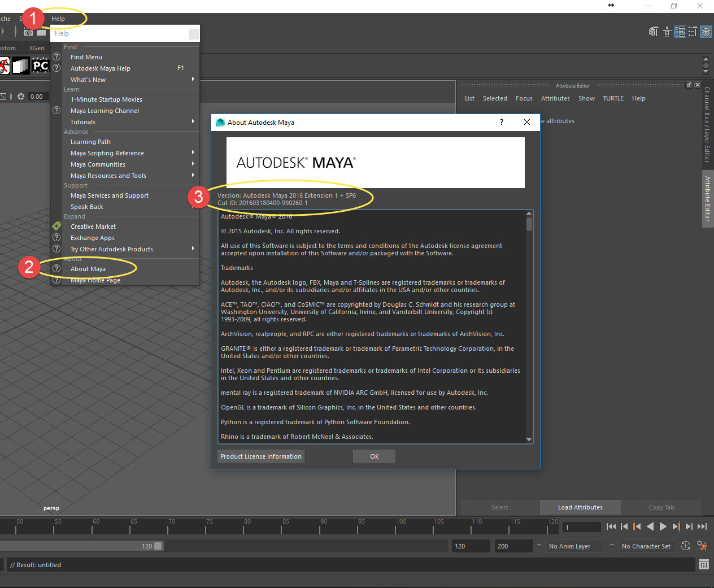
Task: Click the PC shelf icon
Action: 40,66
